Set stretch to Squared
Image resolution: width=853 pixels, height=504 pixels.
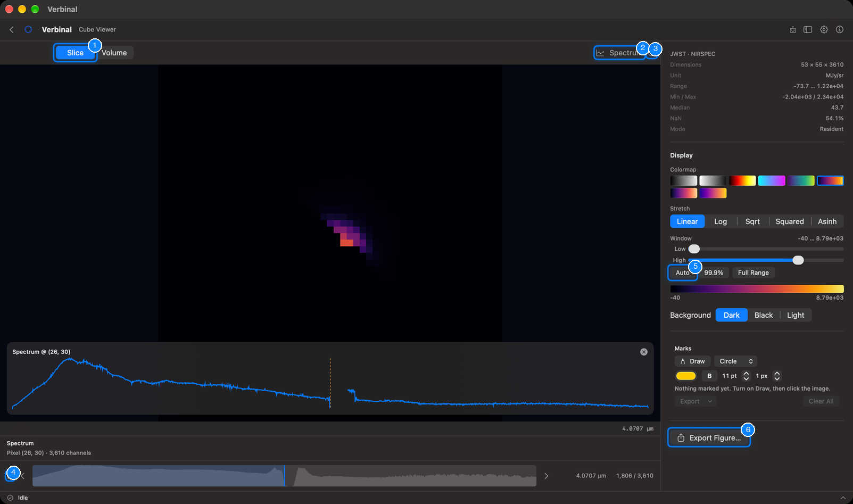tap(790, 221)
